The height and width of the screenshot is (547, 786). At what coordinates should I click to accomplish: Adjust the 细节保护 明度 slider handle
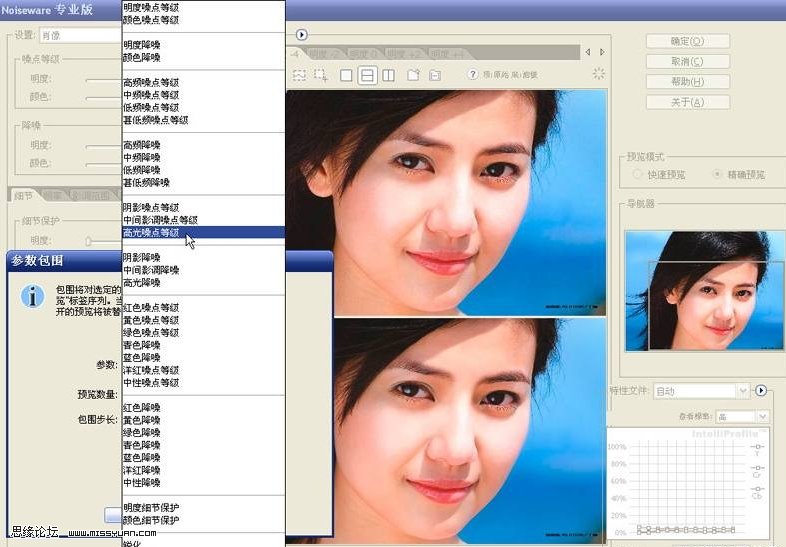88,241
